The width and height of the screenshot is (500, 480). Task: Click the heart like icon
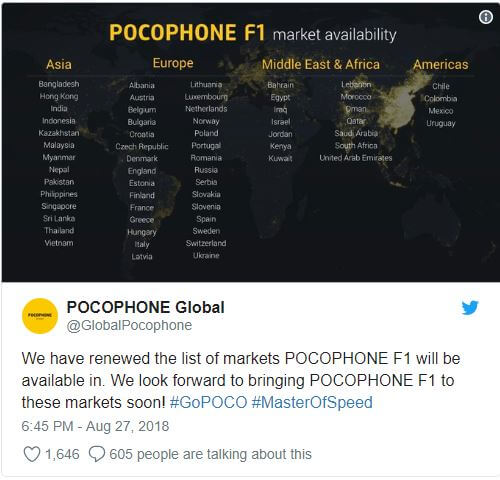pos(32,454)
